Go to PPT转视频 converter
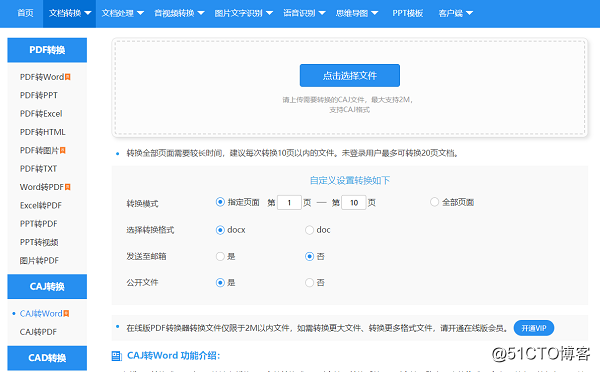 39,242
